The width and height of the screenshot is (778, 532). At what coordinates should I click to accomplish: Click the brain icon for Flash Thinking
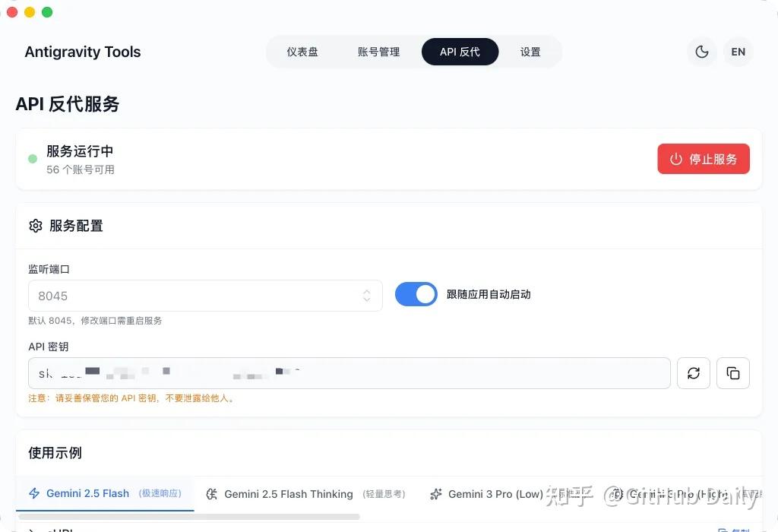213,494
